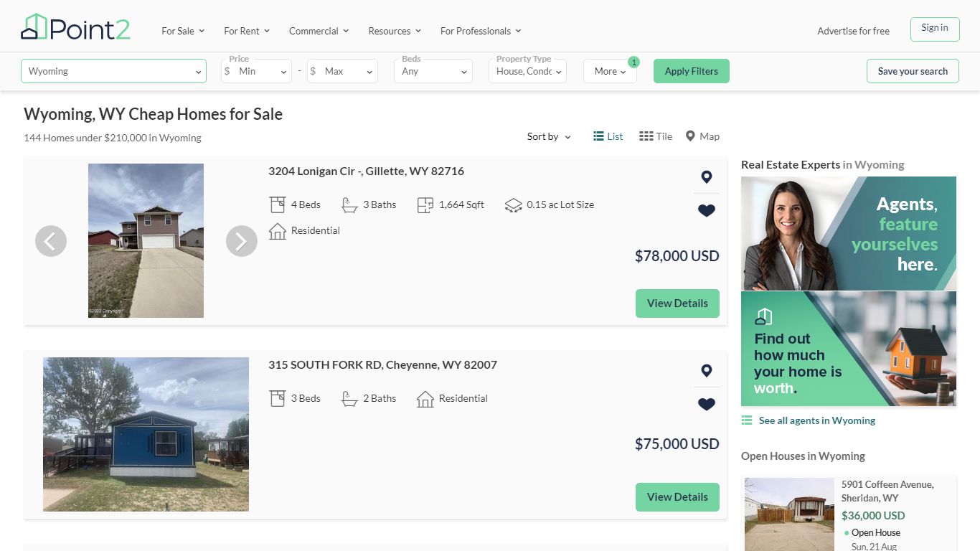The image size is (980, 551).
Task: Open 3204 Lonigan Cir address link
Action: 366,171
